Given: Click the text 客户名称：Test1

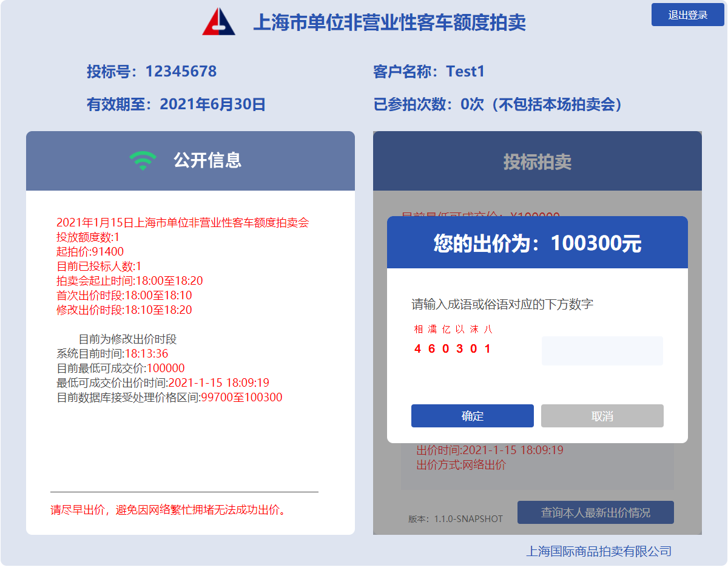Looking at the screenshot, I should pyautogui.click(x=429, y=72).
